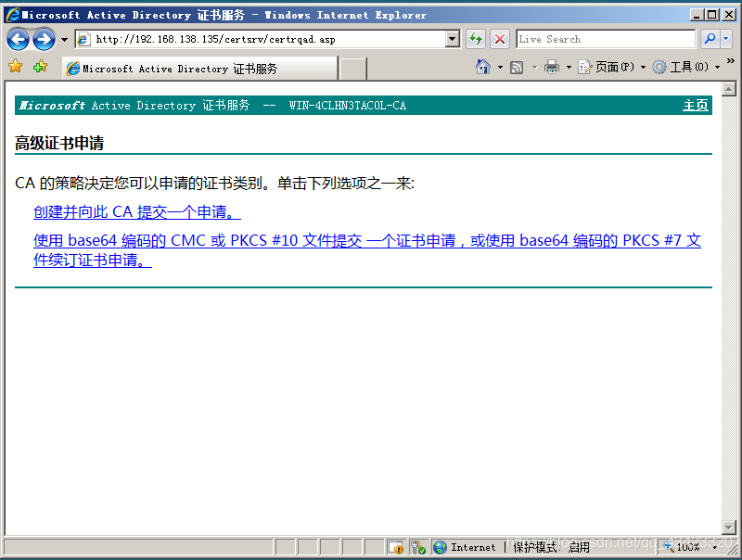742x560 pixels.
Task: Click the browser Back arrow button
Action: pyautogui.click(x=18, y=39)
